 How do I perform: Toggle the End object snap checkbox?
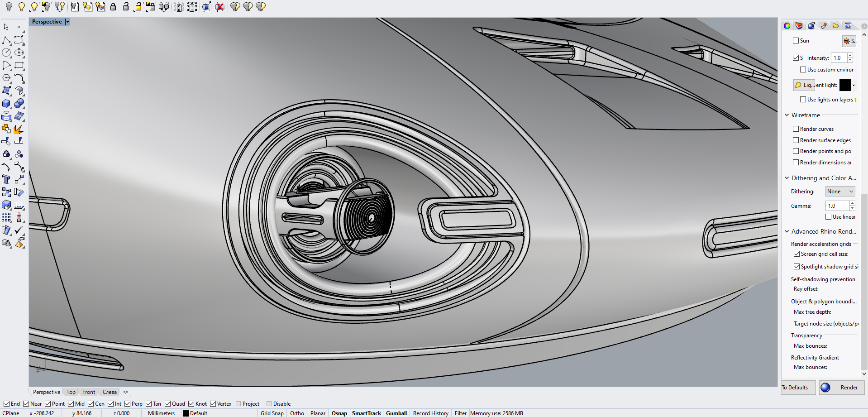6,403
